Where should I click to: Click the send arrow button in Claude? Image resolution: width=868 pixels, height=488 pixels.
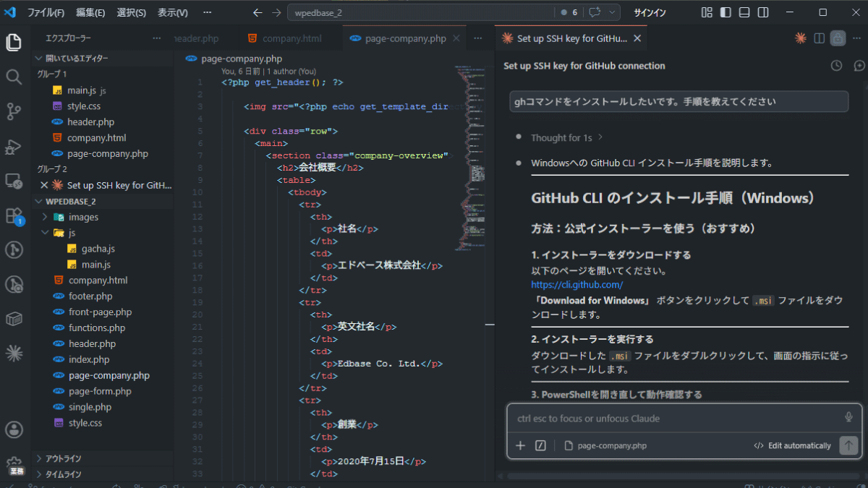point(848,445)
